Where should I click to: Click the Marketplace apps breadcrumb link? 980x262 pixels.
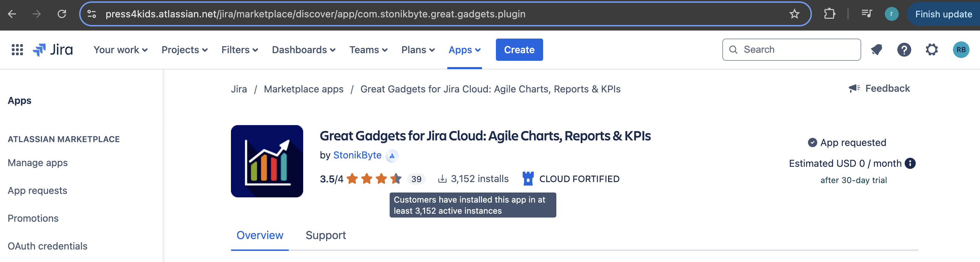[304, 89]
